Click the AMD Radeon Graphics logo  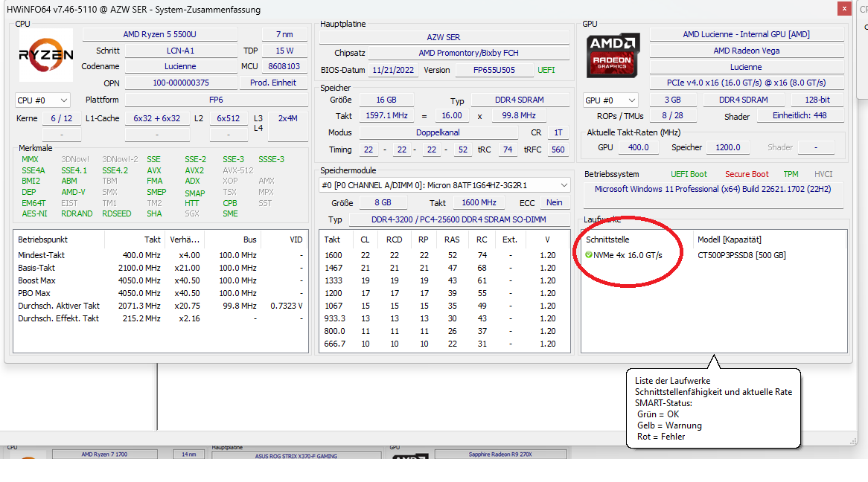click(613, 55)
